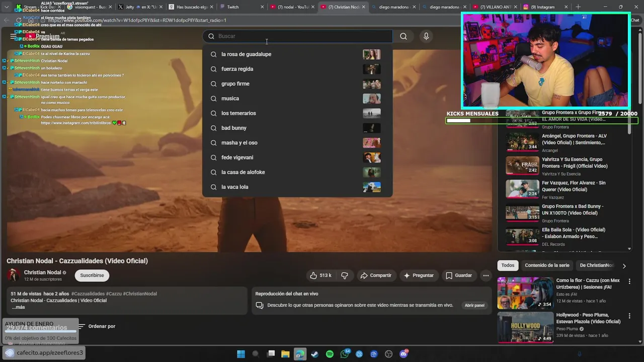
Task: Select suggestion 'grupo firme'
Action: click(x=297, y=84)
